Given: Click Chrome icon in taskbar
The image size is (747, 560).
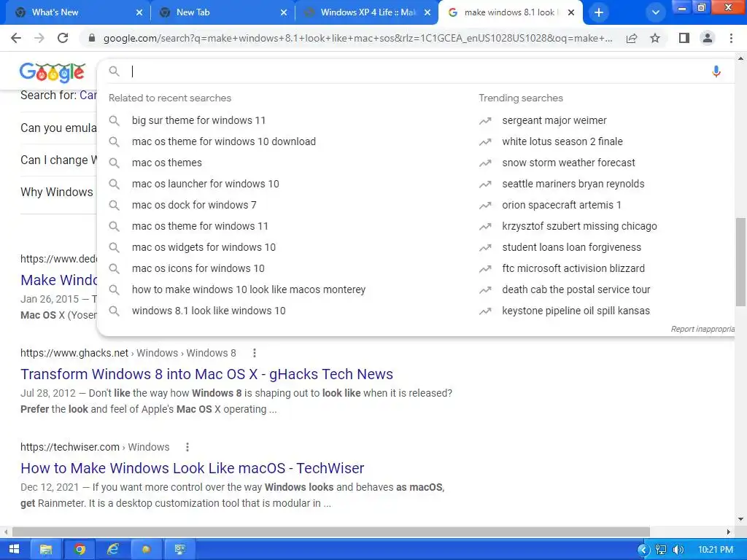Looking at the screenshot, I should click(x=80, y=550).
